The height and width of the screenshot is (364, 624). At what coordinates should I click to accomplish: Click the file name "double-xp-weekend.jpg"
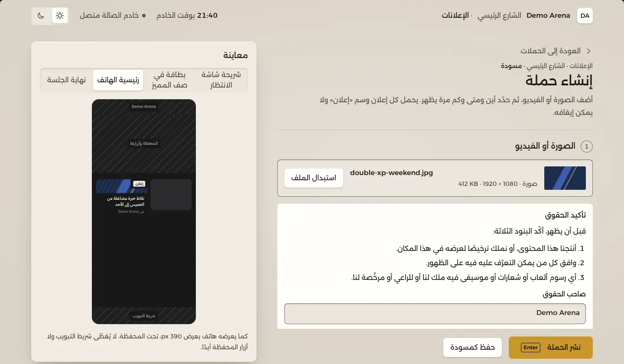coord(391,172)
